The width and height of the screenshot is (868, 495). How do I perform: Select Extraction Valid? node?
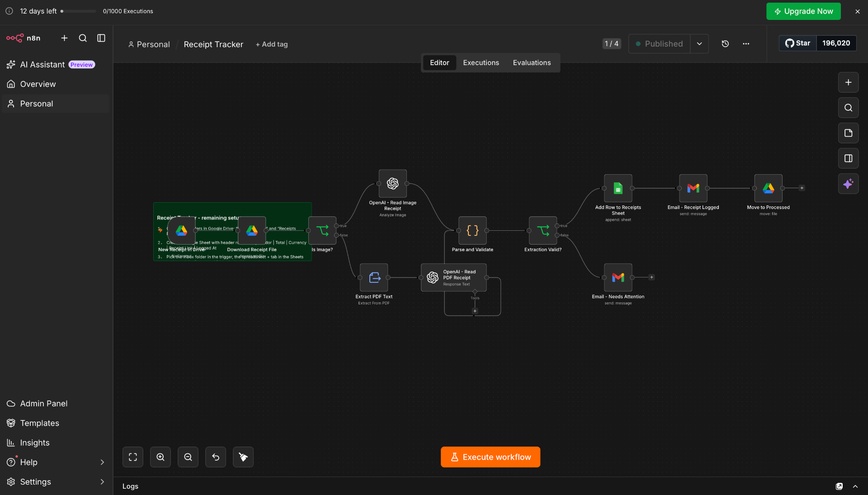click(x=543, y=231)
